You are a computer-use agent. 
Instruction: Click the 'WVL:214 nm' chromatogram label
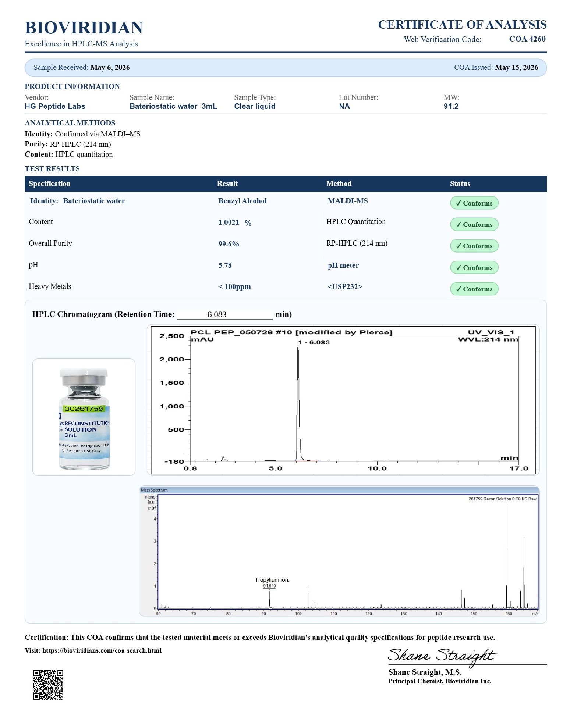(488, 339)
